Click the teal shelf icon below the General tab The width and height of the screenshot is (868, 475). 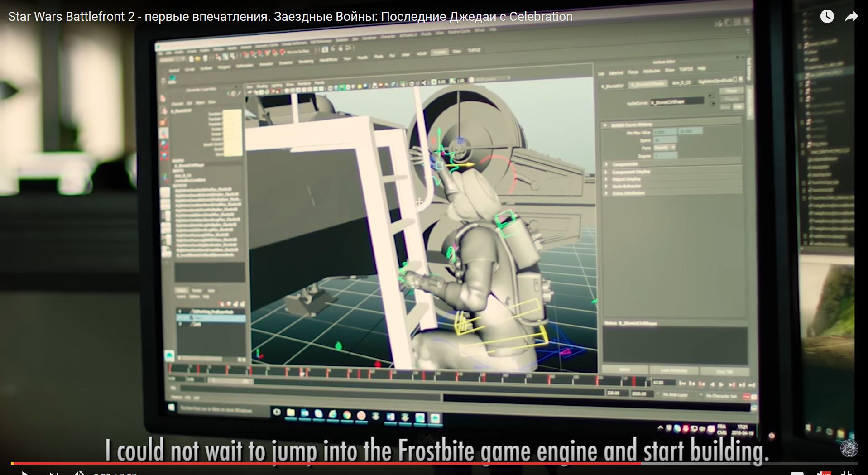(172, 78)
